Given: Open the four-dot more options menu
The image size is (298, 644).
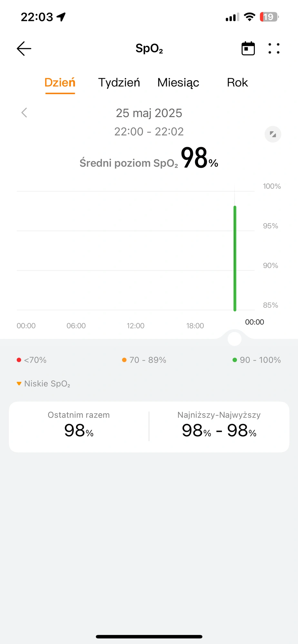Looking at the screenshot, I should (x=274, y=48).
